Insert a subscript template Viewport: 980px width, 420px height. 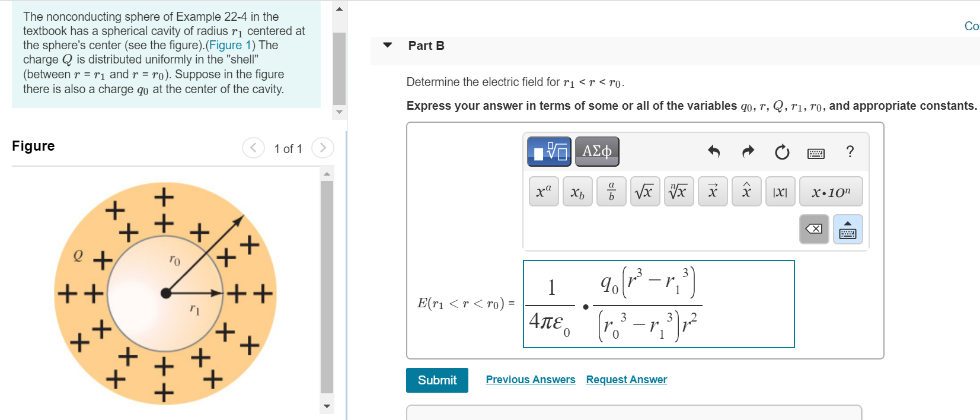tap(577, 191)
